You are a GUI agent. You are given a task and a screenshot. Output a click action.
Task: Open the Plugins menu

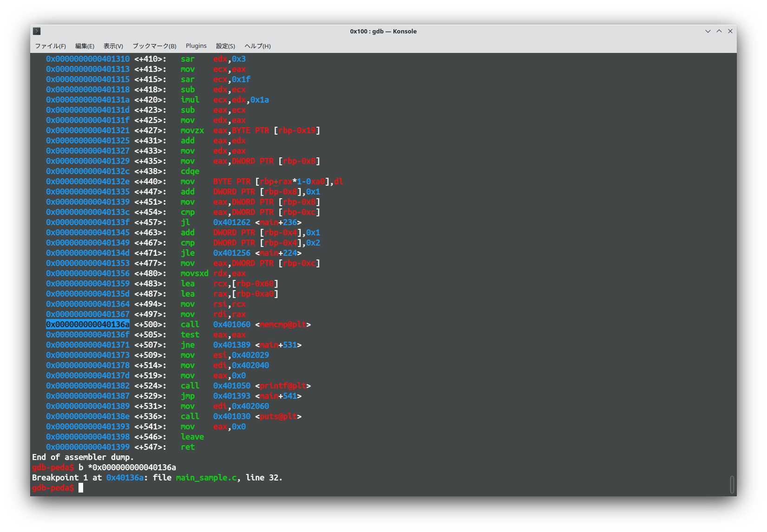click(196, 46)
